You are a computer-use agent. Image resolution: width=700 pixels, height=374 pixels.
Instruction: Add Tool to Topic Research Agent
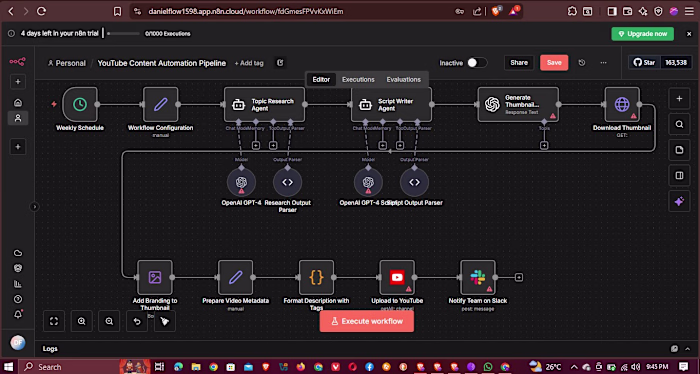coord(273,145)
